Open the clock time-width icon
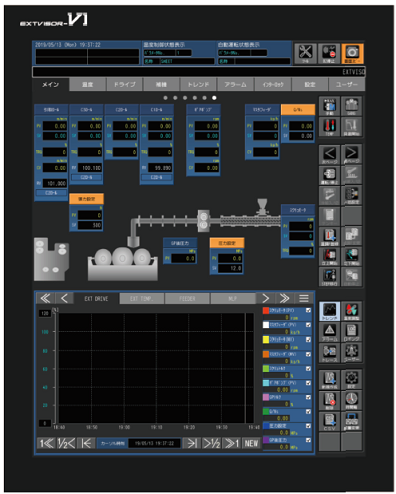Screen dimensions: 396x494 tap(351, 400)
